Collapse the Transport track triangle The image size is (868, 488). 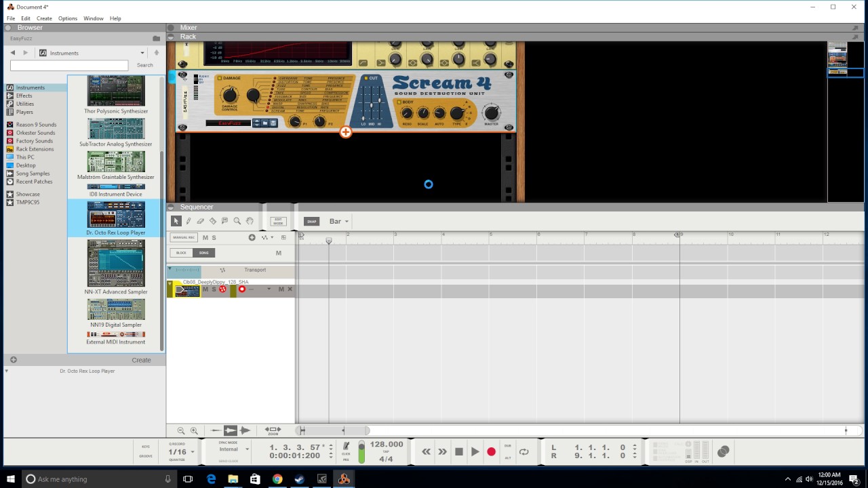pyautogui.click(x=170, y=270)
